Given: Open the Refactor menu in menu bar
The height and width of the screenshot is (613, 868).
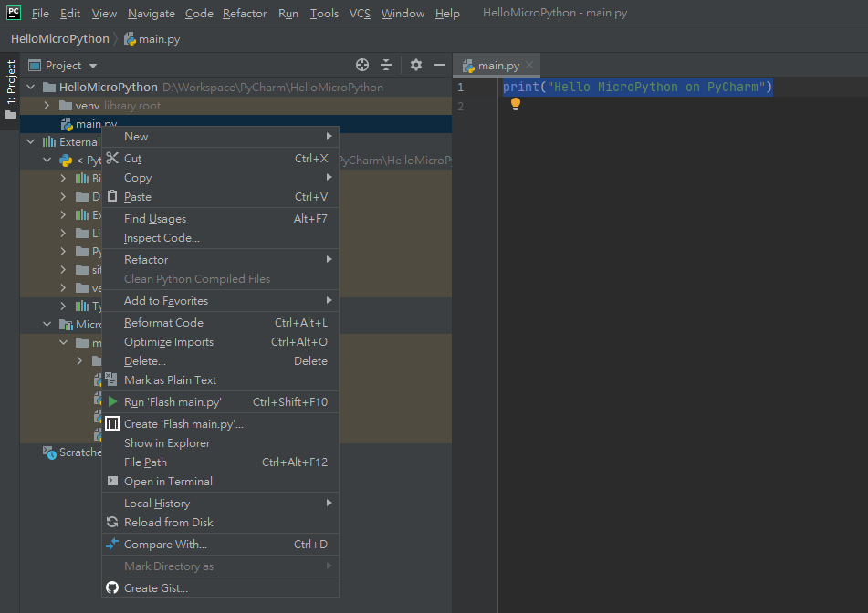Looking at the screenshot, I should click(x=244, y=14).
